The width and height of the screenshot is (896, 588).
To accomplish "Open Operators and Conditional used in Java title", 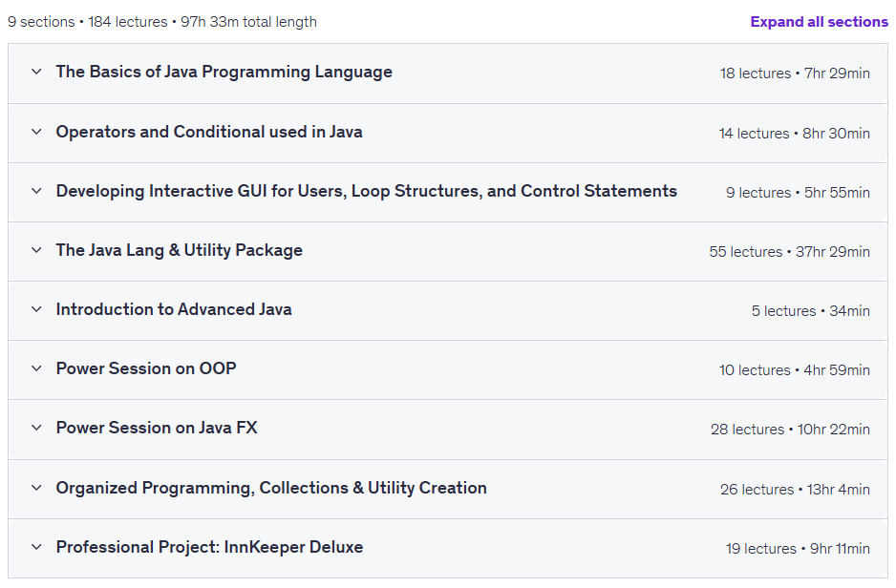I will (x=209, y=132).
